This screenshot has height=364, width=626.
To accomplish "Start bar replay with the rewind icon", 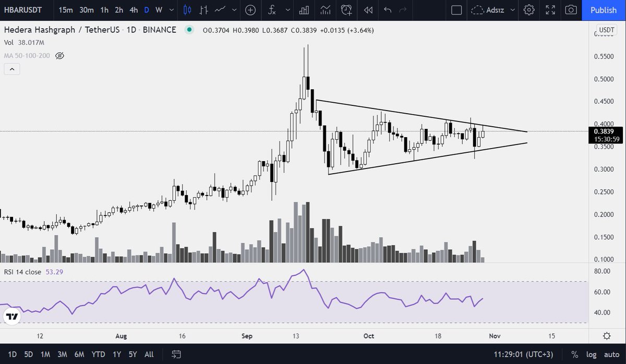I will click(368, 10).
